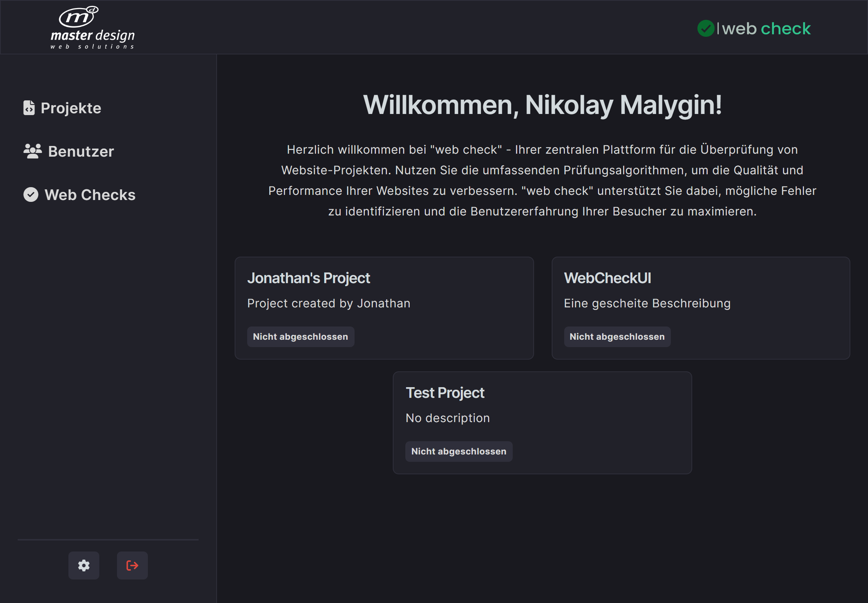Click the web check text in header

tap(766, 29)
